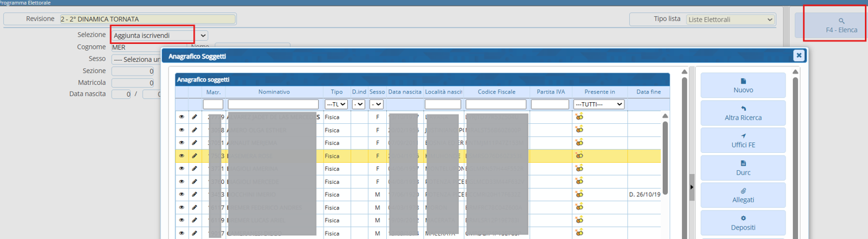Click the Codice Fiscale filter input
This screenshot has height=239, width=868.
coord(496,104)
